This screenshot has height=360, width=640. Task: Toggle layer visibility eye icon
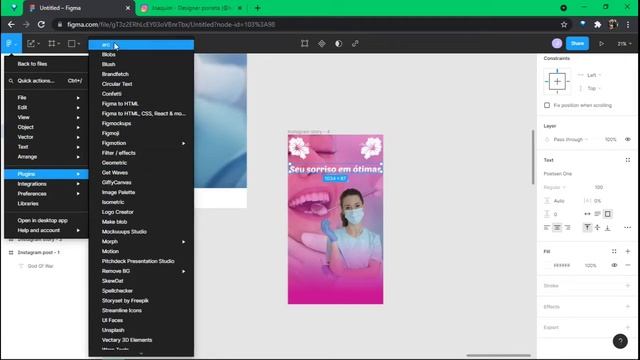point(628,140)
